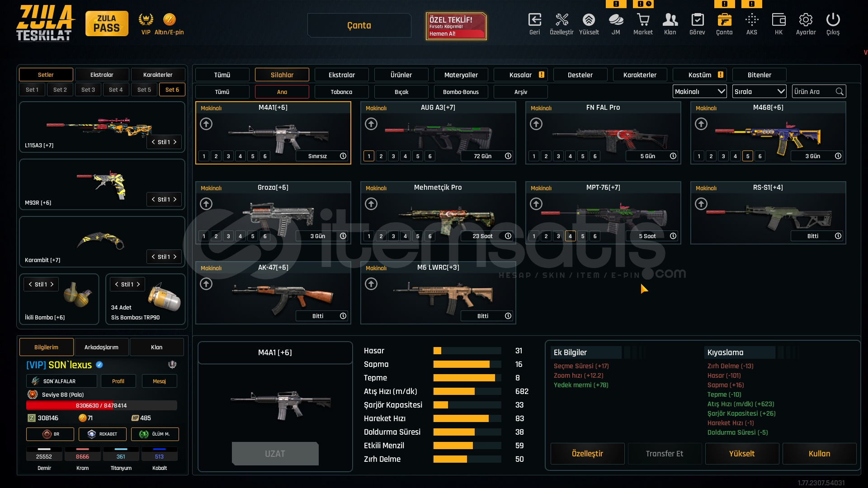
Task: Click the experience progress bar
Action: tap(101, 405)
